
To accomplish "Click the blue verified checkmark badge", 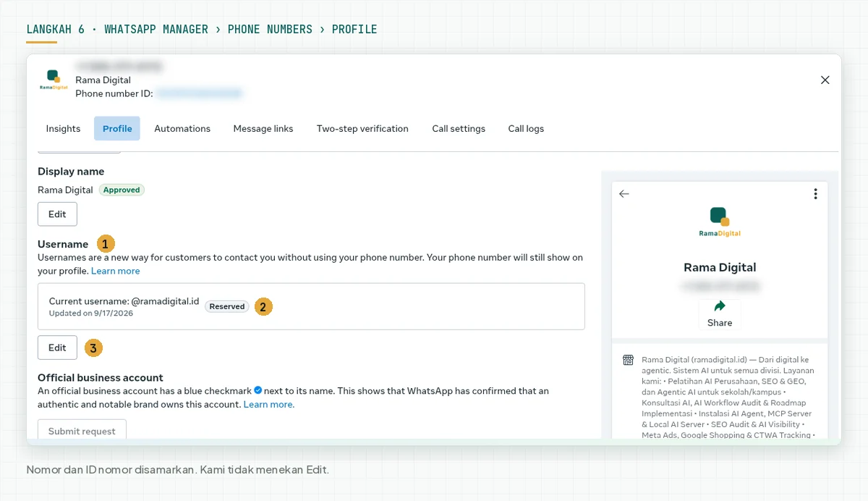I will [258, 390].
